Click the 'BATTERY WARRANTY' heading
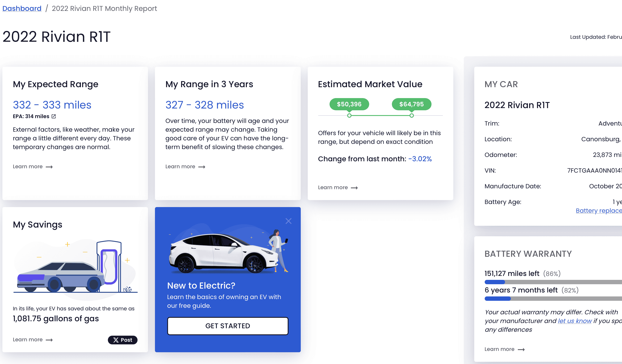 (528, 254)
